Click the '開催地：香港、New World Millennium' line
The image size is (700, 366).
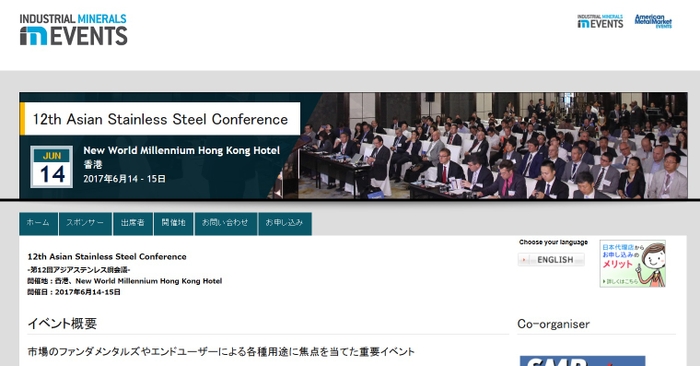(x=125, y=281)
